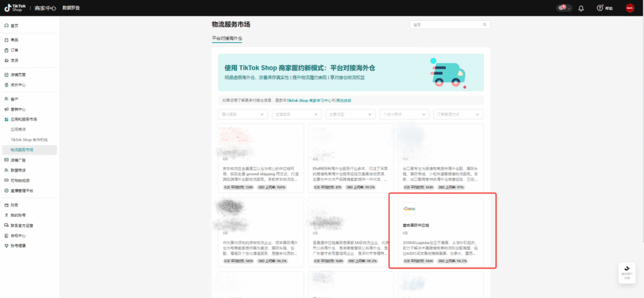Click the '38D 上网率: 98.2%' tag
Viewport: 644px width, 298px height.
point(362,261)
